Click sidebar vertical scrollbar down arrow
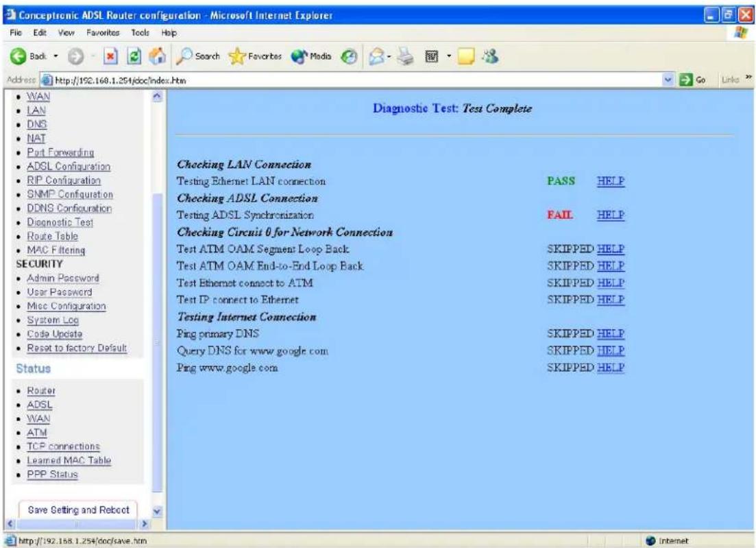756x548 pixels. pyautogui.click(x=157, y=511)
